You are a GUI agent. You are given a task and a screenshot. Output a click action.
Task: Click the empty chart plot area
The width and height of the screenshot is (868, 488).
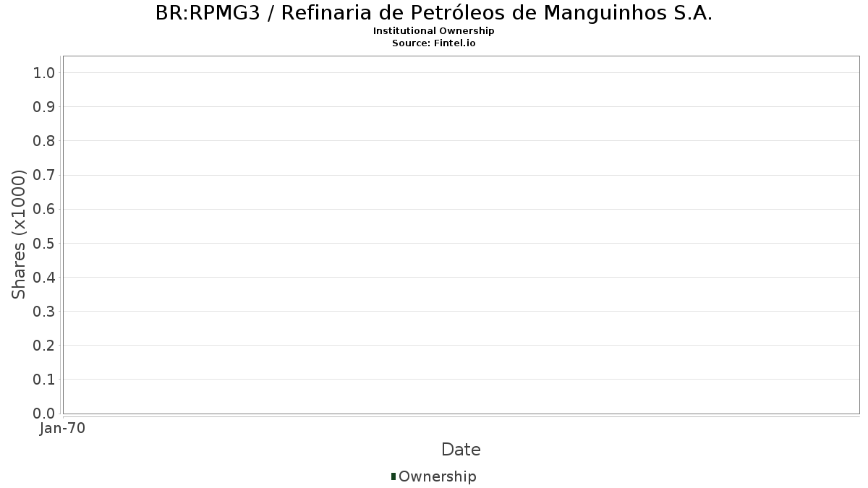461,235
